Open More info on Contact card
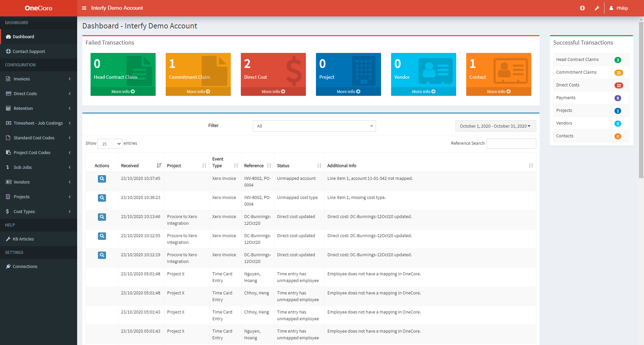This screenshot has height=345, width=644. pyautogui.click(x=499, y=91)
